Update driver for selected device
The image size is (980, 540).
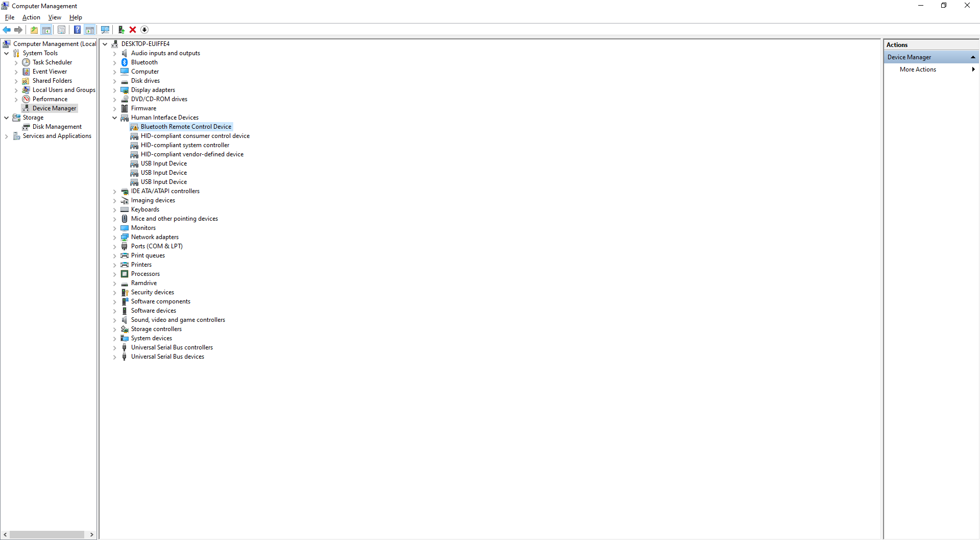pos(121,30)
